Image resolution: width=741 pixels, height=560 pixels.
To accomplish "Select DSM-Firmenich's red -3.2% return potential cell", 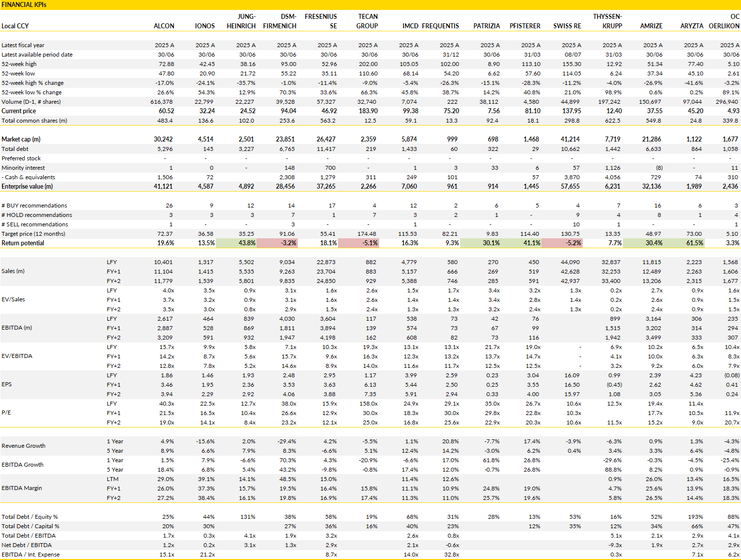I will (x=277, y=243).
